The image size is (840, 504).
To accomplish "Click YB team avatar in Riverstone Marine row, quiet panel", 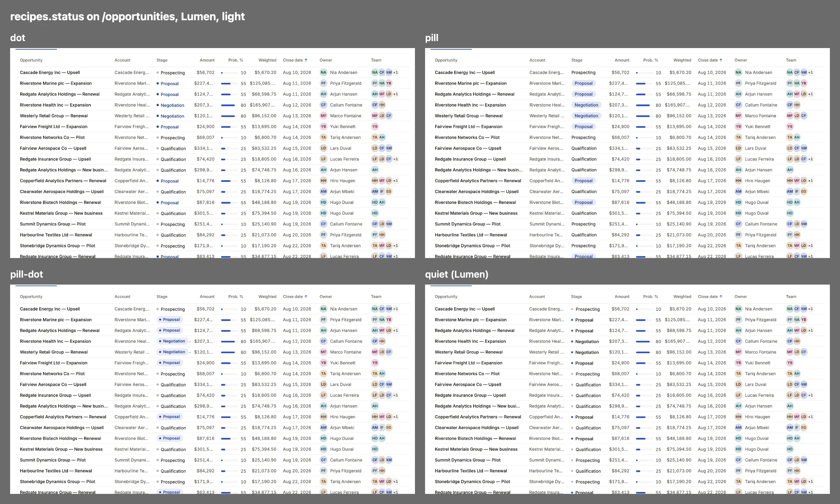I will [x=804, y=320].
